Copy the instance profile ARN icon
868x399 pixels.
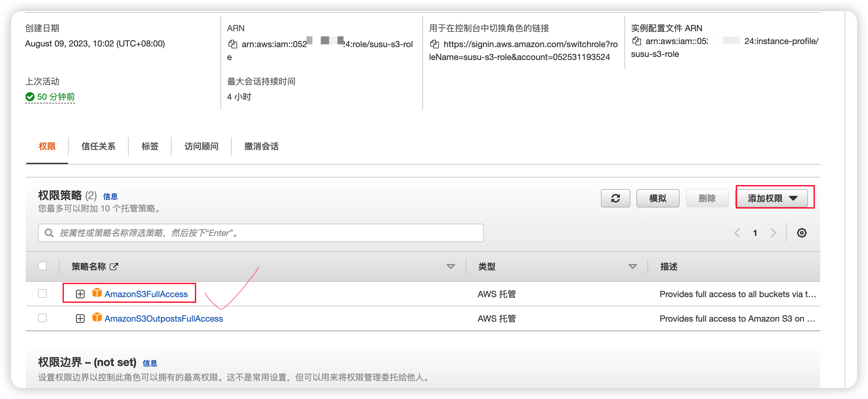[x=636, y=41]
